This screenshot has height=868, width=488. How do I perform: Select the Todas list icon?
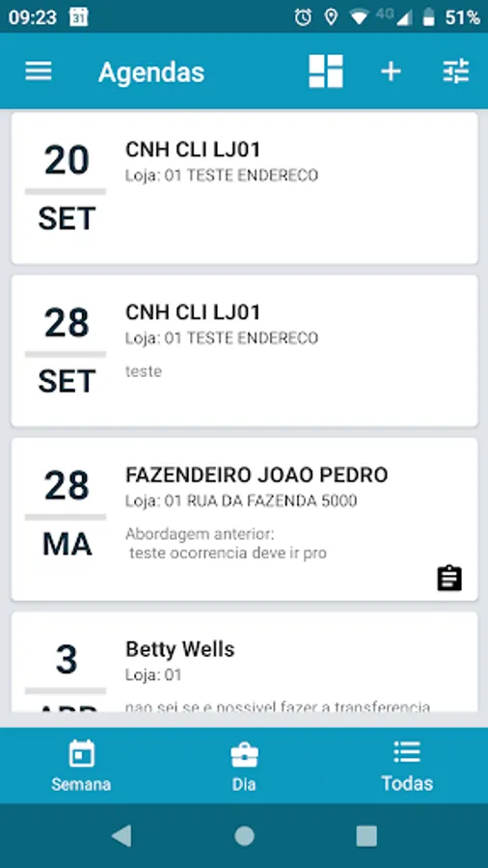[407, 752]
